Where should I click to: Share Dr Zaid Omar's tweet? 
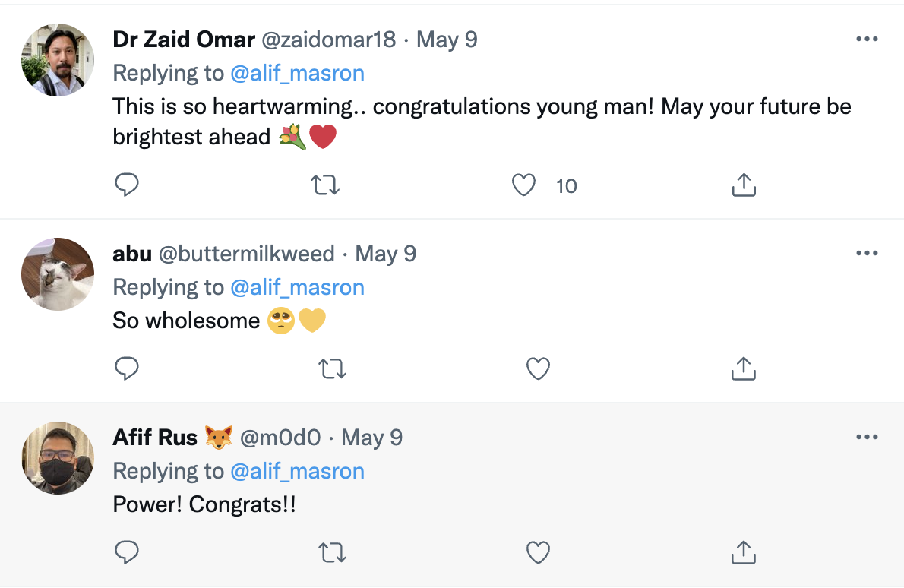tap(743, 185)
